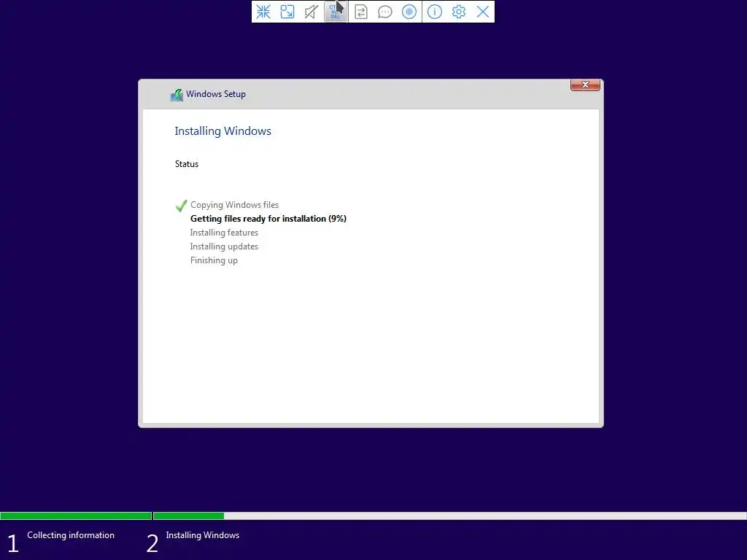Click the green checkmark beside Copying Windows files
The width and height of the screenshot is (747, 560).
pyautogui.click(x=181, y=206)
